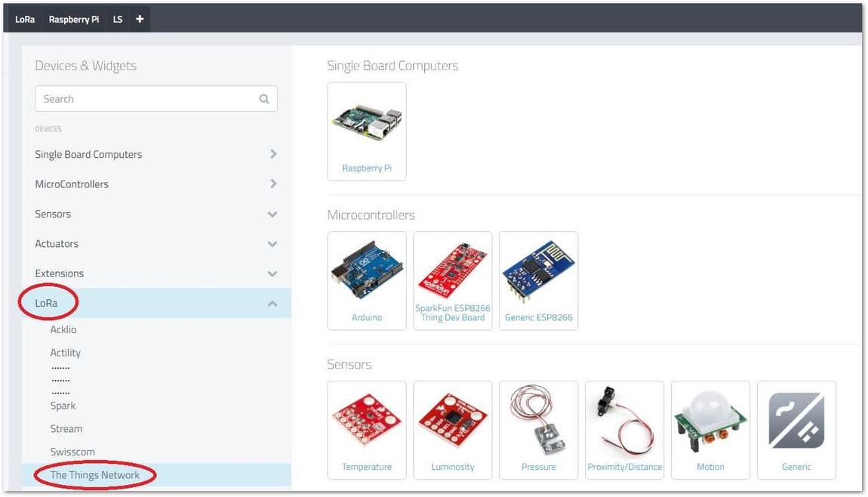Open the Extensions category
The height and width of the screenshot is (497, 868).
(x=59, y=273)
